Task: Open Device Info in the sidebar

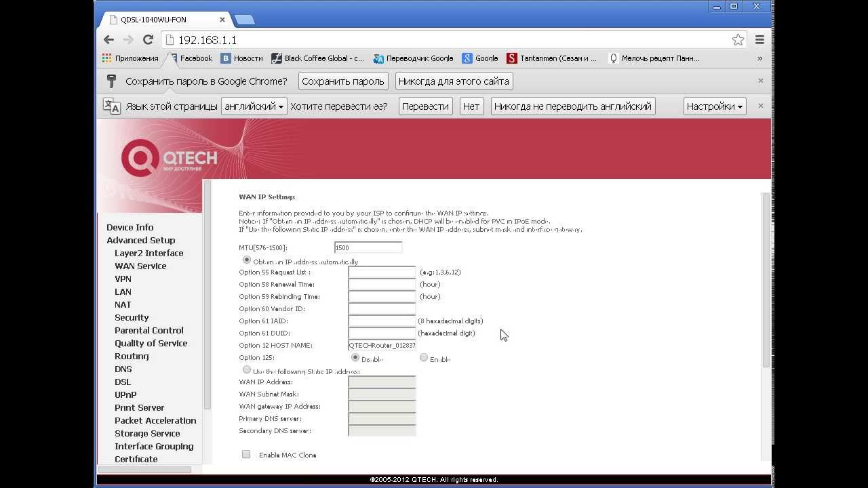Action: (130, 227)
